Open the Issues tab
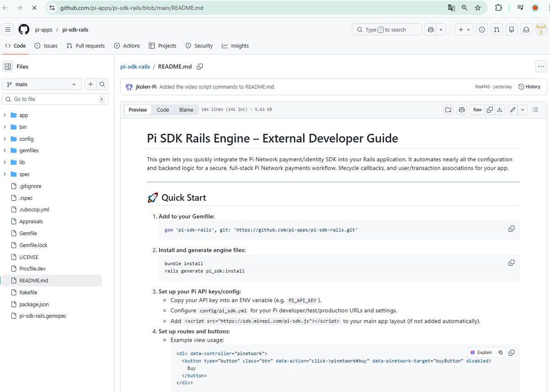550x392 pixels. point(46,46)
